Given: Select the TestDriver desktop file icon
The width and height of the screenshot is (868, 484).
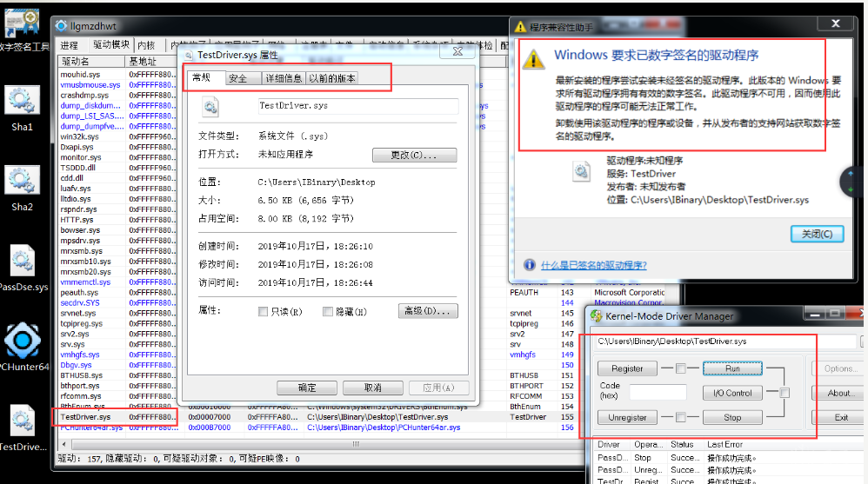Looking at the screenshot, I should click(23, 421).
